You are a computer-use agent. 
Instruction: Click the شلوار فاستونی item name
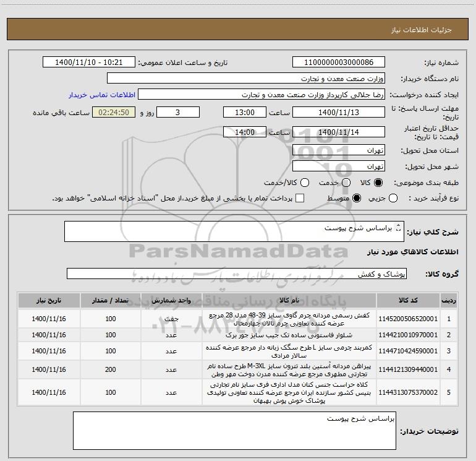[289, 335]
